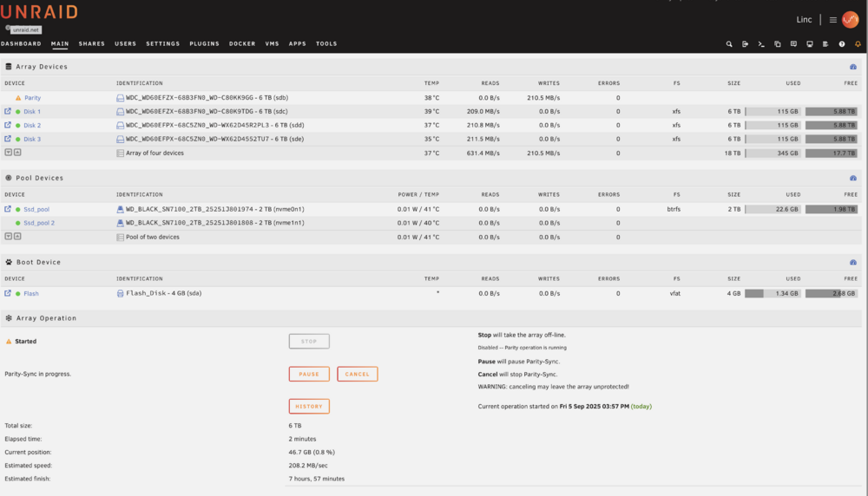Click Disk 1 used-space bar 115 GB
This screenshot has height=496, width=868.
(x=773, y=111)
